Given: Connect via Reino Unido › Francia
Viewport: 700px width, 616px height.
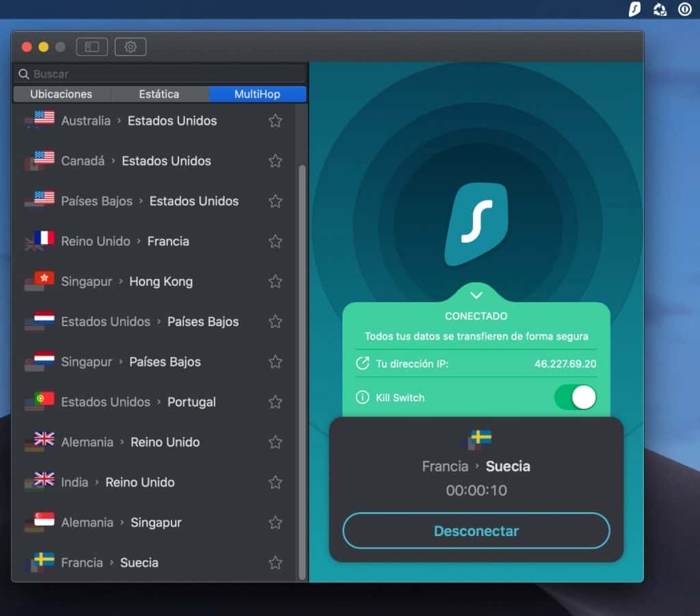Looking at the screenshot, I should coord(154,241).
